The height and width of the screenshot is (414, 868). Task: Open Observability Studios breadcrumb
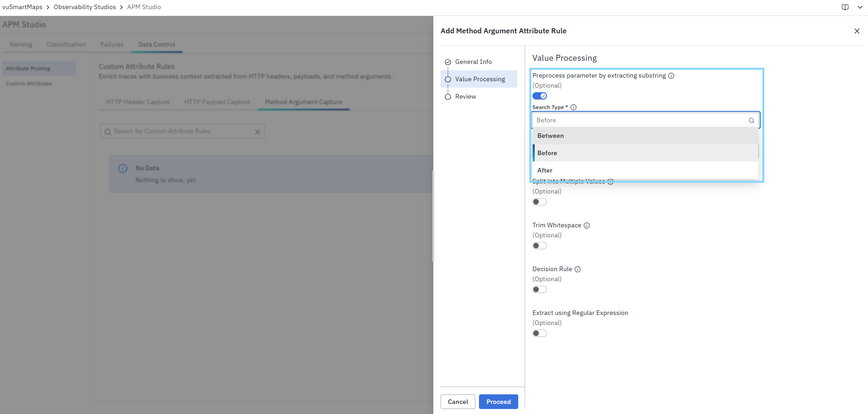85,7
